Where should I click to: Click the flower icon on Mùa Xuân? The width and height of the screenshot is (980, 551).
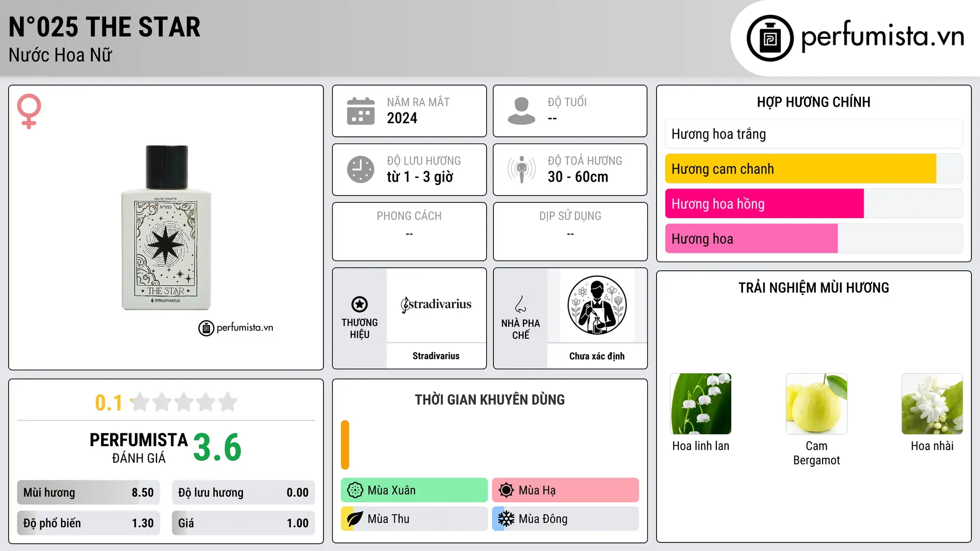click(355, 490)
